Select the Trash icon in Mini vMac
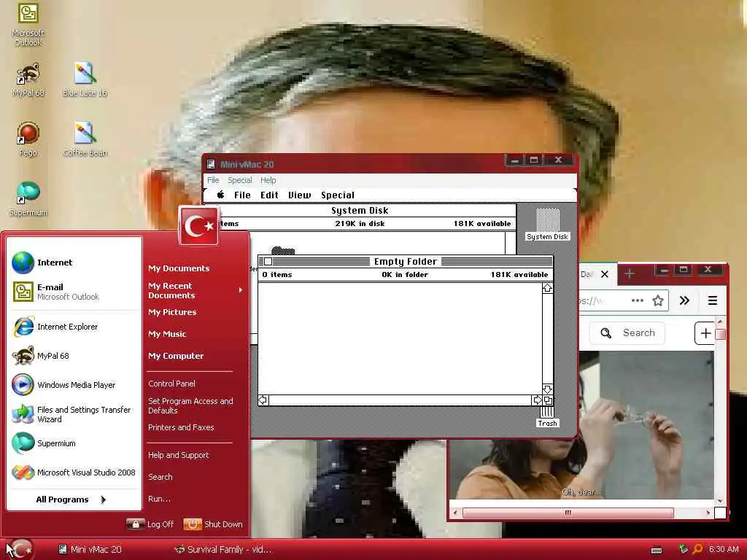 [x=547, y=417]
